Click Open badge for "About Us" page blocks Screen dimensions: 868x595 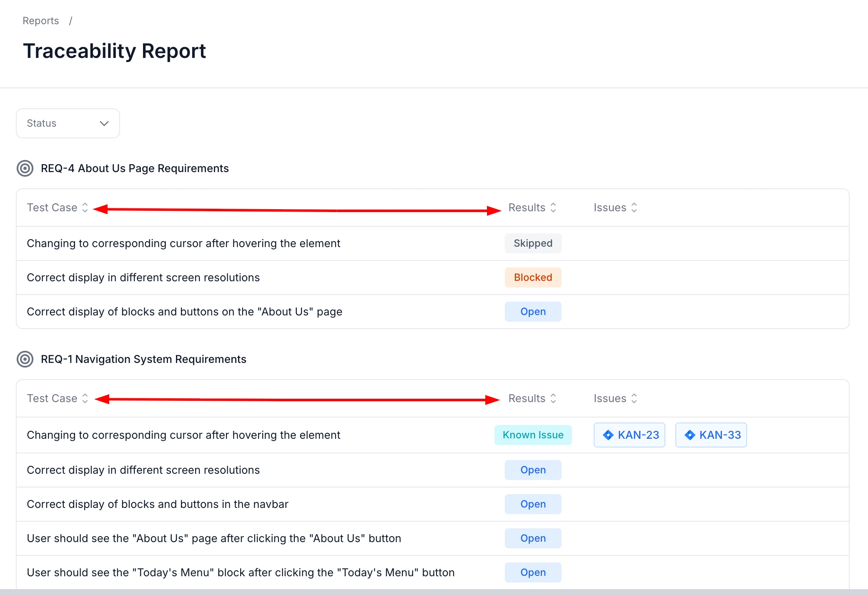[x=533, y=312]
